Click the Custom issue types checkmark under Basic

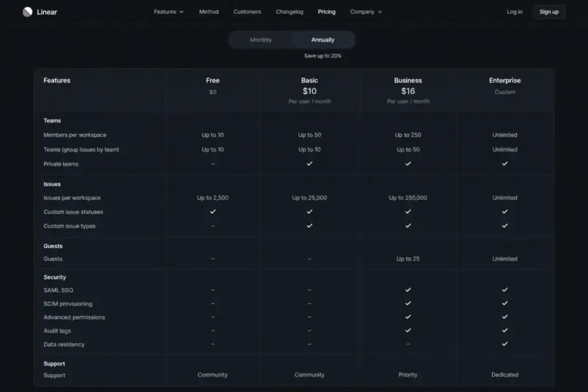310,226
